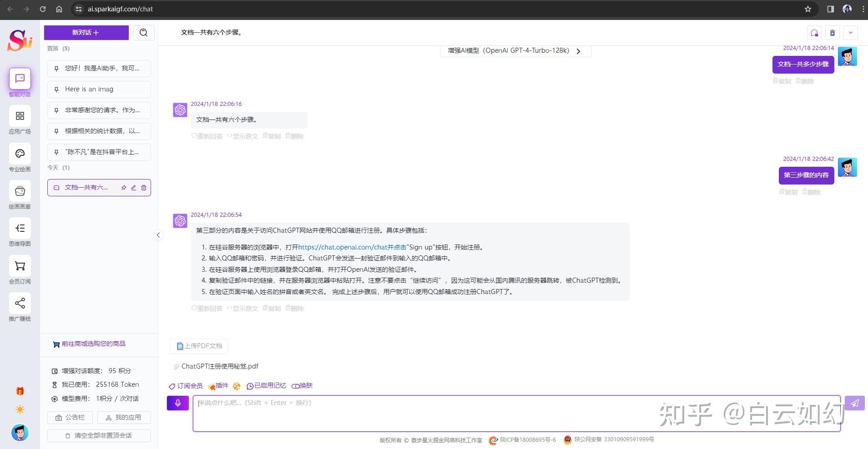Image resolution: width=868 pixels, height=449 pixels.
Task: Expand the top-right chevron dropdown
Action: click(850, 32)
